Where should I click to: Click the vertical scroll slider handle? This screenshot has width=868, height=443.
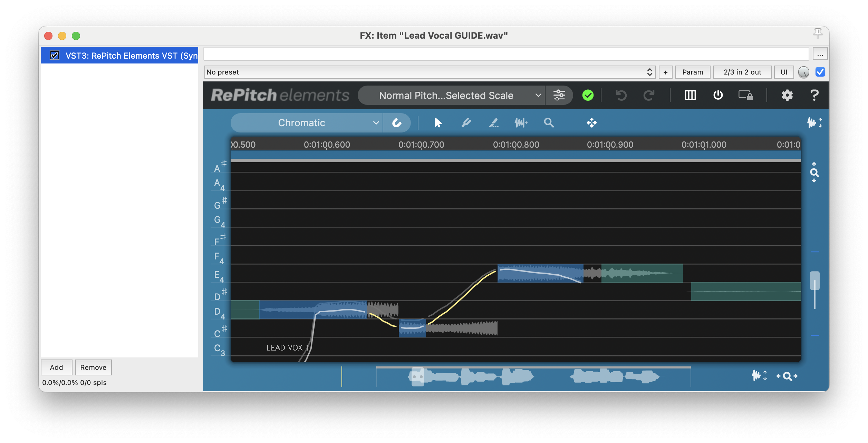click(814, 280)
